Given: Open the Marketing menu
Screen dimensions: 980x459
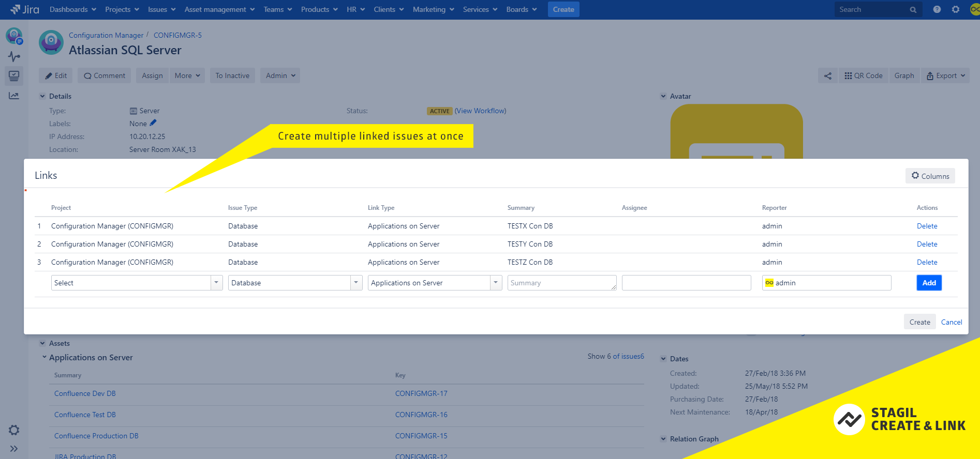Looking at the screenshot, I should point(434,9).
